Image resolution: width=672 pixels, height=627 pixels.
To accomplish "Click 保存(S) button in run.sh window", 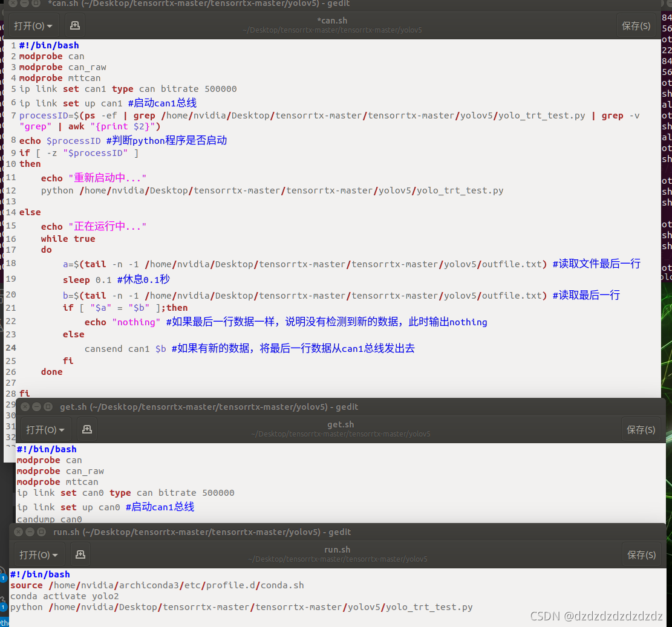I will click(641, 554).
